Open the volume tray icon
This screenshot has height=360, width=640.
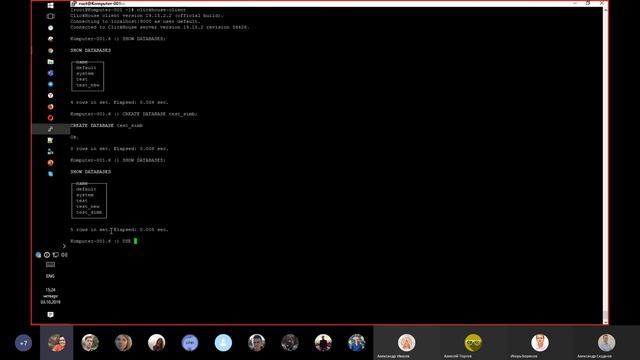pyautogui.click(x=64, y=255)
